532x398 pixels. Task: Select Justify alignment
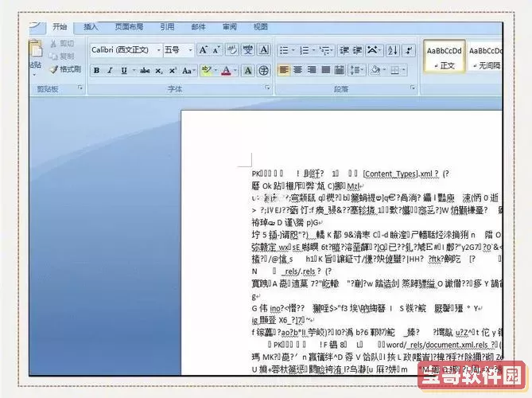pyautogui.click(x=326, y=70)
